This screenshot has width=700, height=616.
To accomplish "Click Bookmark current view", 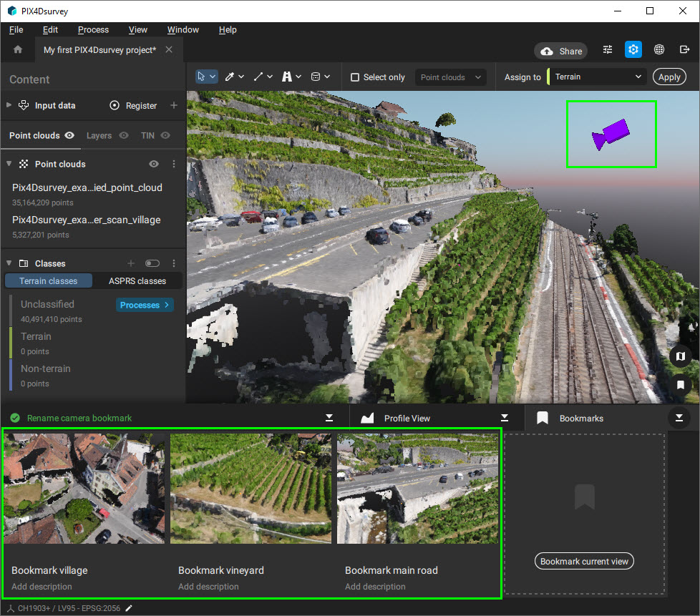I will [x=583, y=561].
